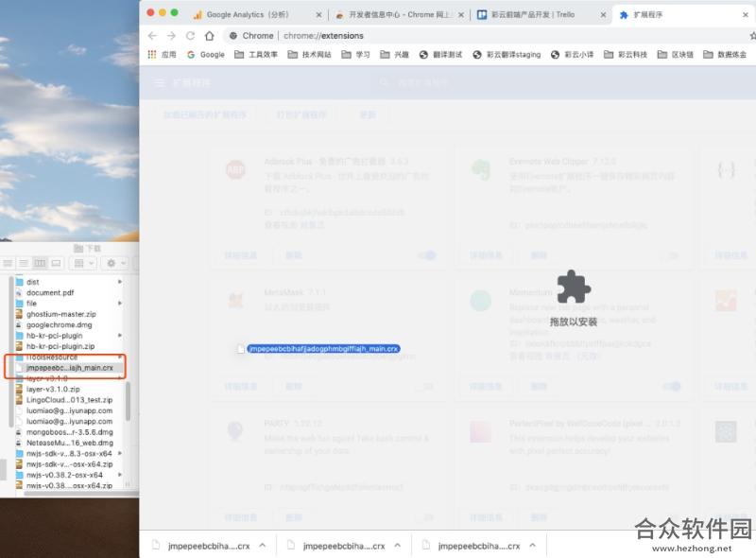Expand the nwjs-sdk-v...8.3-osx-x64 folder arrow

point(120,453)
